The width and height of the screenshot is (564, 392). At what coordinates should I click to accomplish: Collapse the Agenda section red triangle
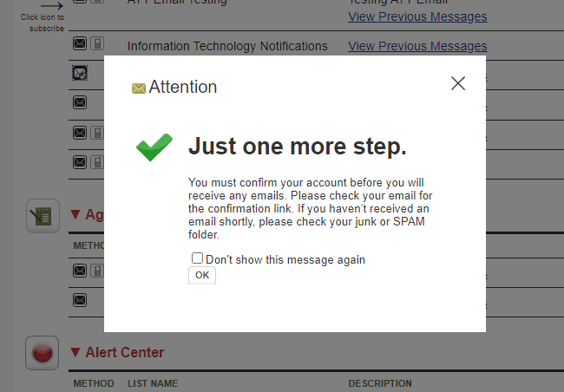[75, 214]
